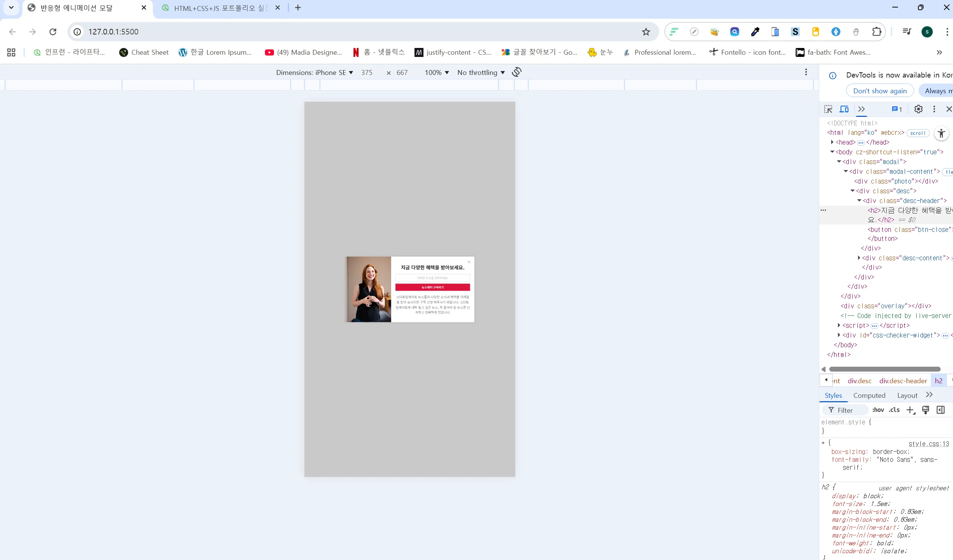Viewport: 953px width, 560px height.
Task: Collapse the body element node
Action: pos(832,152)
